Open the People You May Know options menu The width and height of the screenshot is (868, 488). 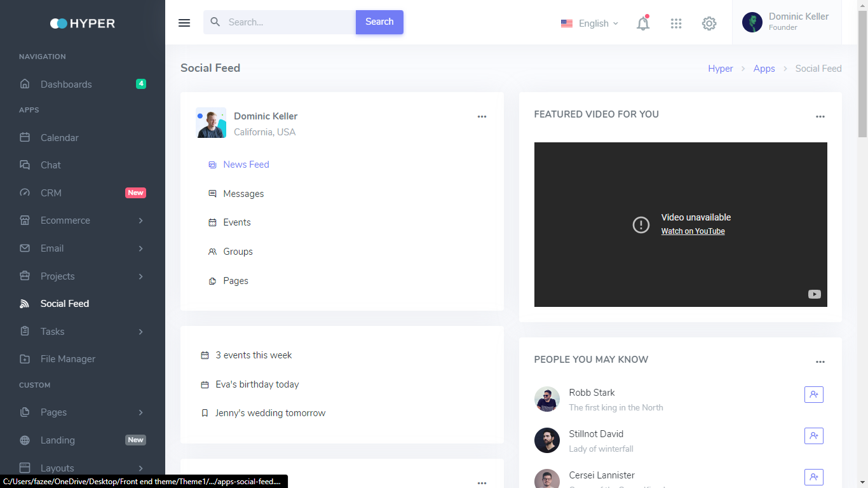(x=820, y=362)
